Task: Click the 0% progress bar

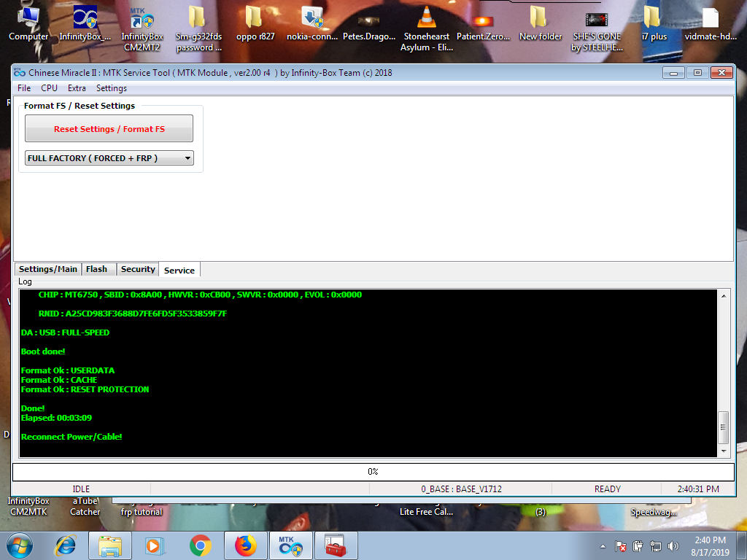Action: [373, 472]
